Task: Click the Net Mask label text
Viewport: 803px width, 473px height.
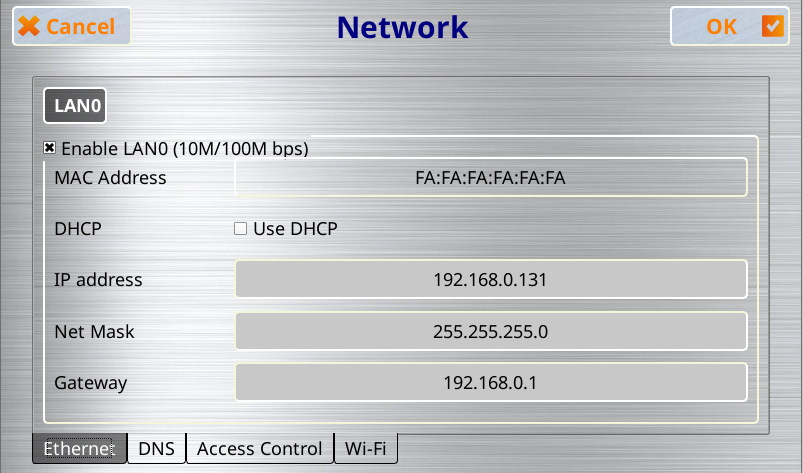Action: [94, 332]
